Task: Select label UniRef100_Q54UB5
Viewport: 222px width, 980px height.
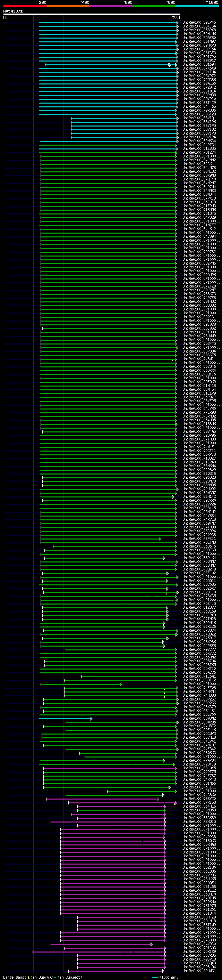Action: (x=199, y=420)
